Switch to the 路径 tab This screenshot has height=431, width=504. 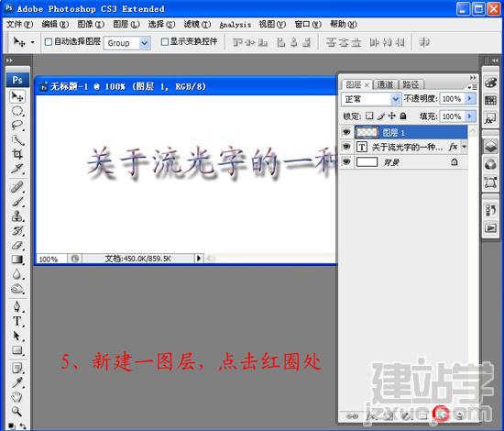pyautogui.click(x=411, y=84)
